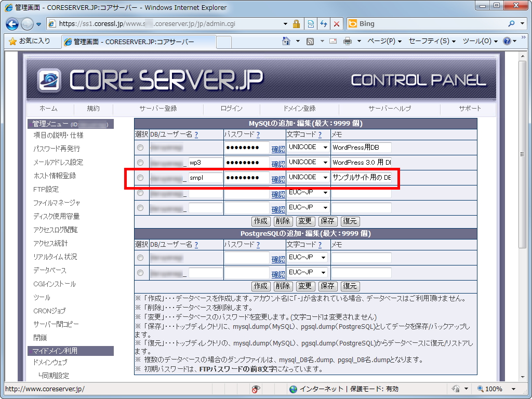
Task: Select radio for first empty EUC-JP MySQL row
Action: (x=140, y=193)
